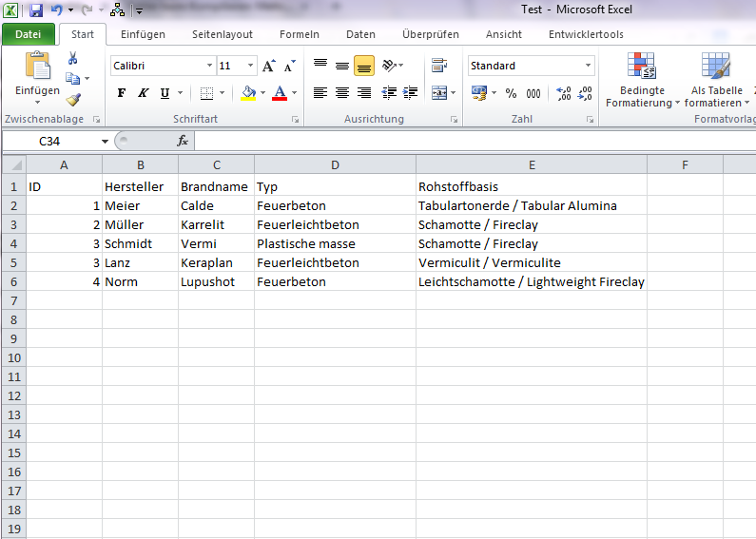Align text to top of cell
This screenshot has height=539, width=756.
point(320,65)
